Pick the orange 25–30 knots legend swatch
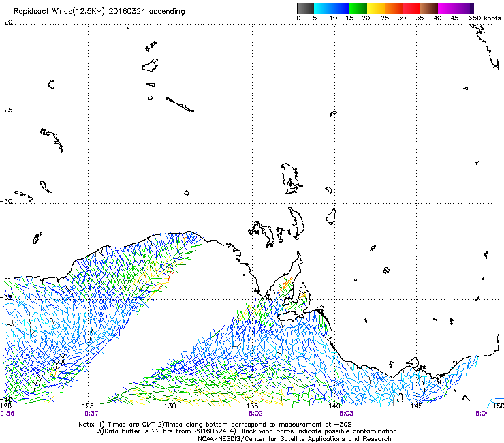This screenshot has width=504, height=443. click(x=394, y=8)
